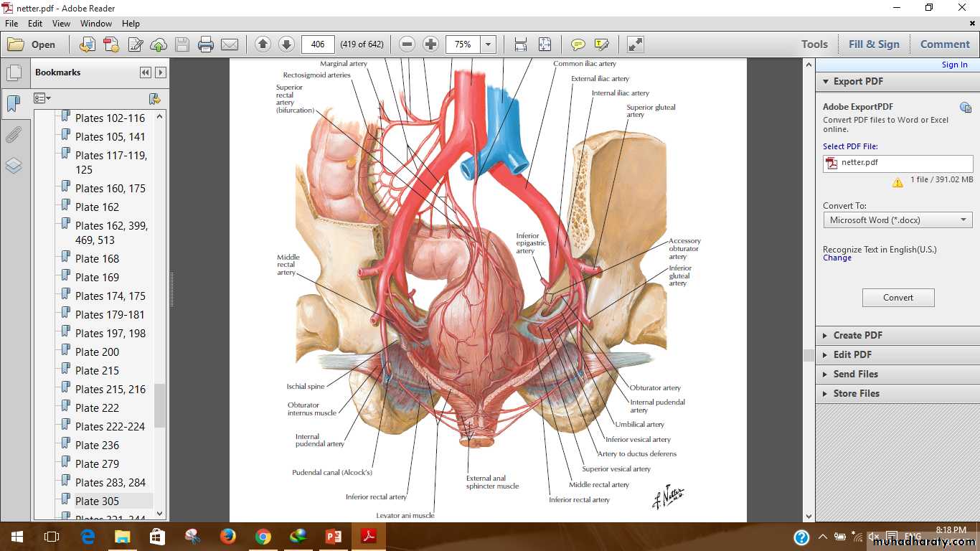Click the zoom out minus button
Image resolution: width=980 pixels, height=551 pixels.
[407, 44]
